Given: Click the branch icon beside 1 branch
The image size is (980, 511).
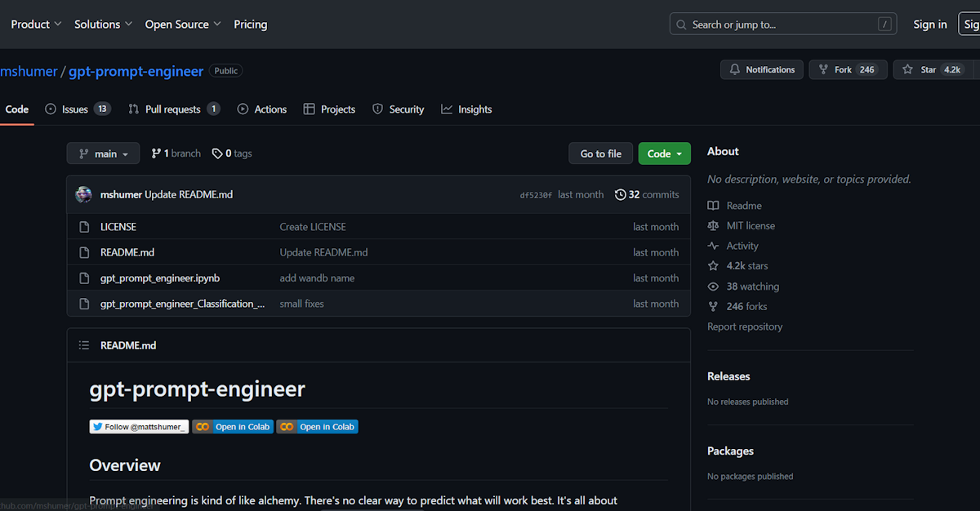Looking at the screenshot, I should [x=156, y=153].
